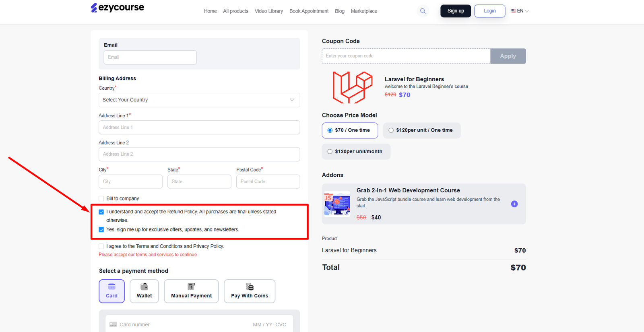Open the Video Library menu item
644x332 pixels.
268,11
